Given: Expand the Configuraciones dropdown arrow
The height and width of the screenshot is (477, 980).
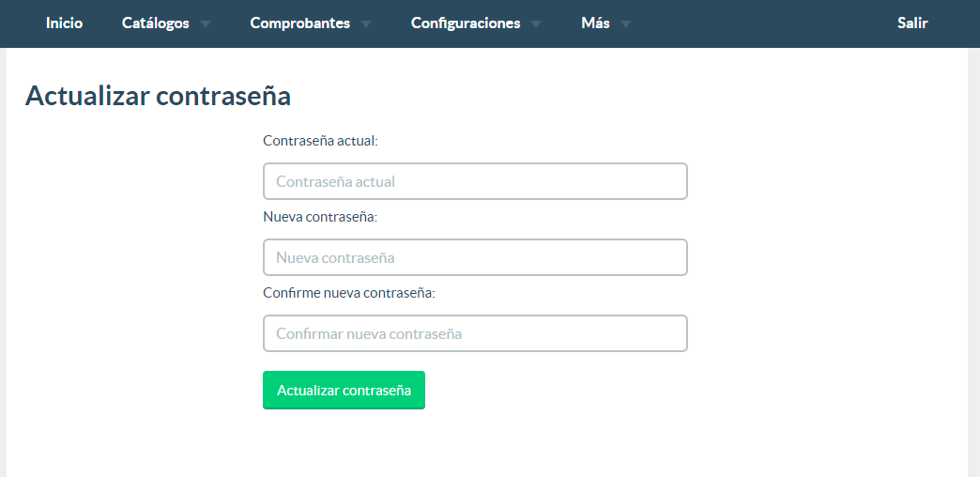Looking at the screenshot, I should coord(536,24).
